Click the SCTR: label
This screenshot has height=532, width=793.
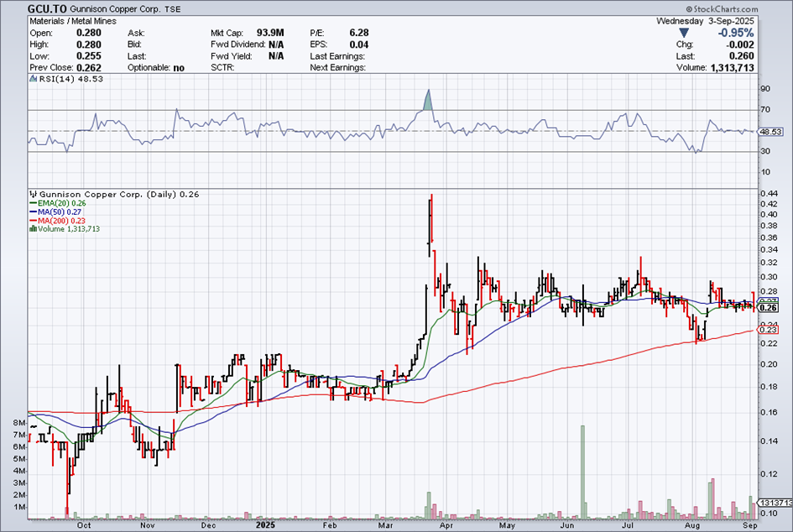coord(222,68)
